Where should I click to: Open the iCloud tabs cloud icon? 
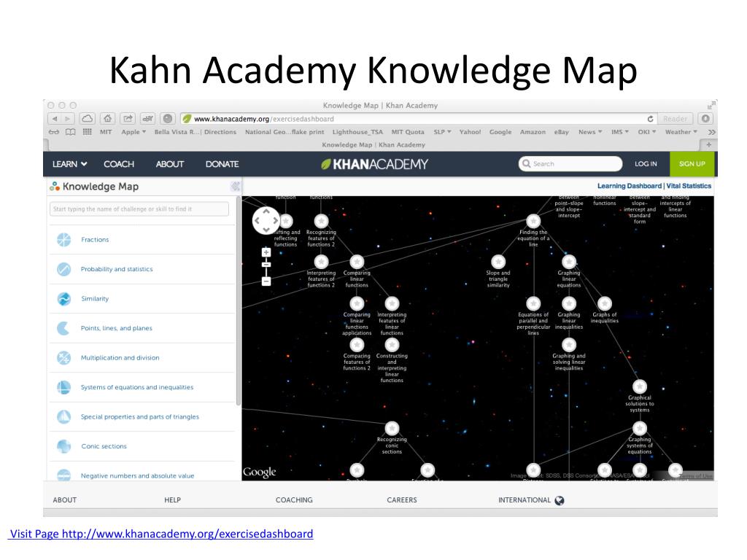88,119
